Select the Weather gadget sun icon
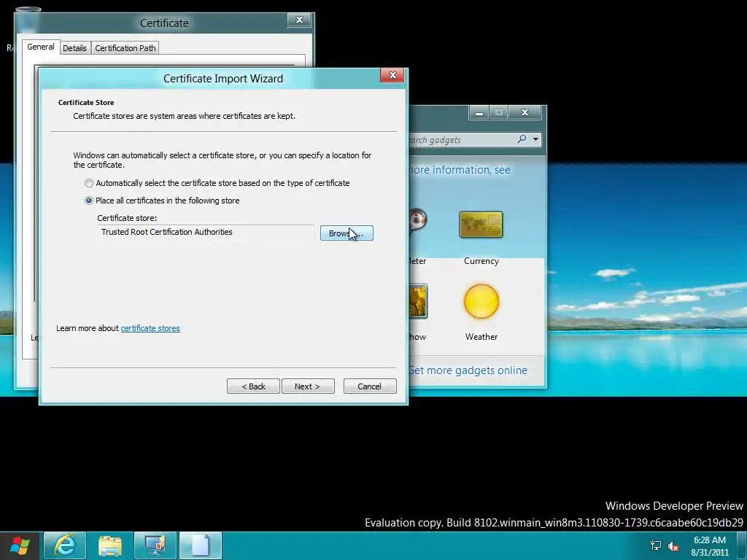This screenshot has width=747, height=560. tap(481, 301)
